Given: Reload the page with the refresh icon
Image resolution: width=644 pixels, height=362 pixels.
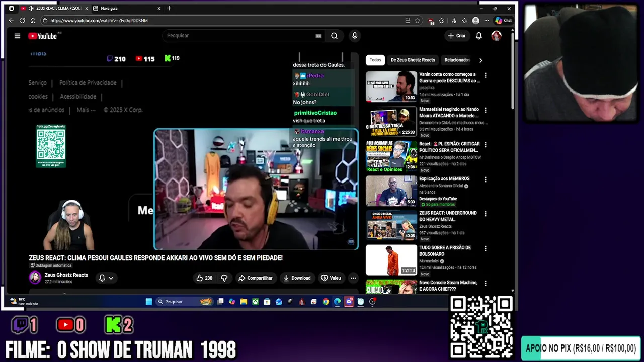Looking at the screenshot, I should pyautogui.click(x=22, y=20).
